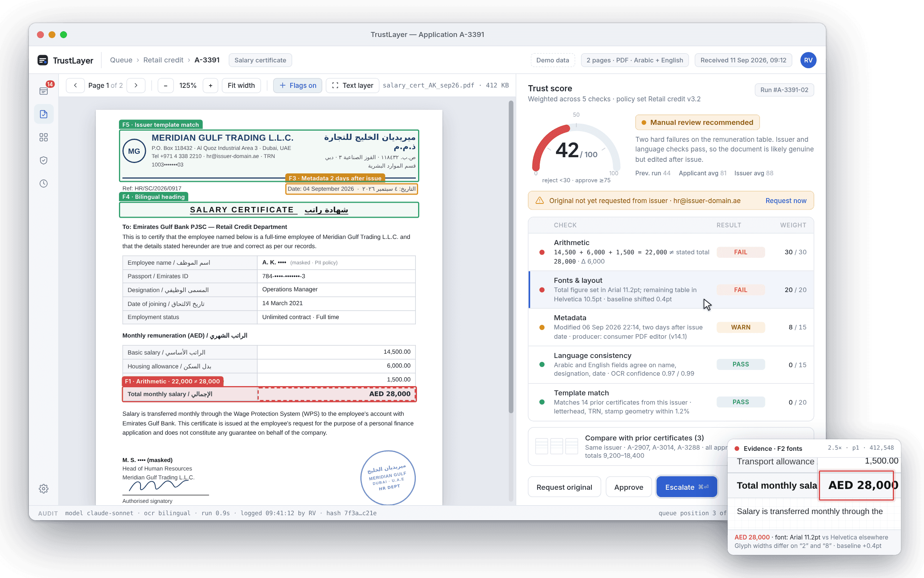Select the Fonts & layout check row
Viewport: 924px width, 578px height.
(671, 289)
